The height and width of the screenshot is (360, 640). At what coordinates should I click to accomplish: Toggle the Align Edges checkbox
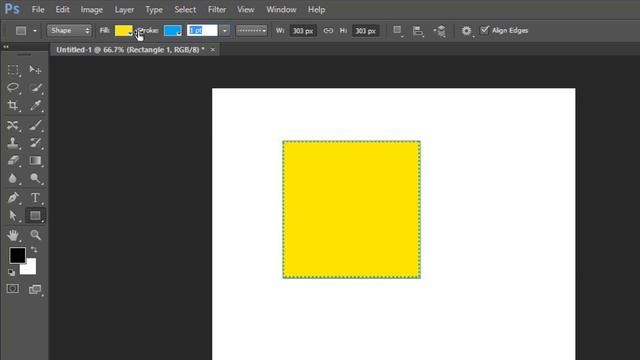point(484,30)
